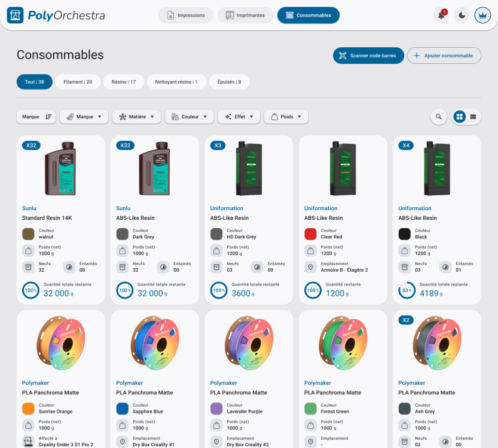Screen dimensions: 498x448
Task: Filter by Résine | 17
Action: tap(124, 82)
